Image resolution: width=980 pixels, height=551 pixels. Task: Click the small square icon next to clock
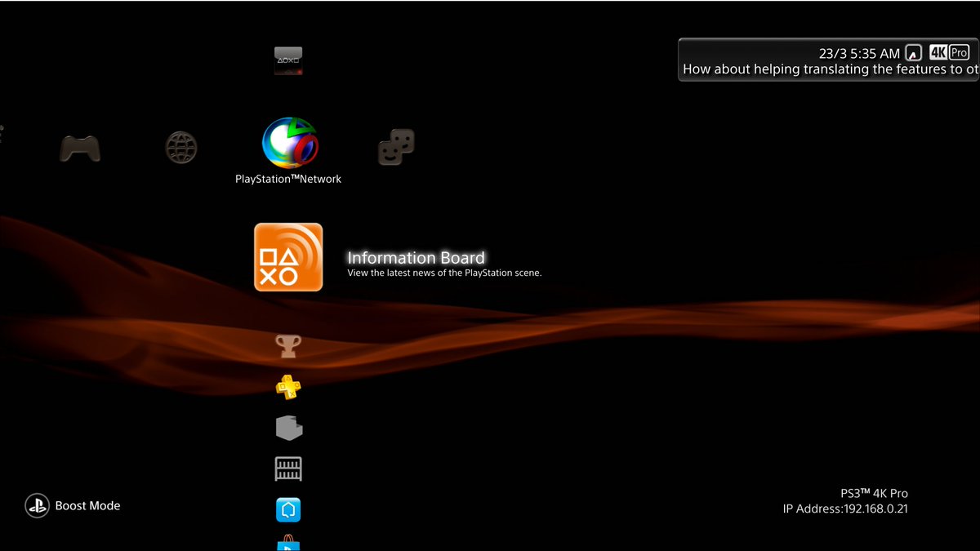914,53
